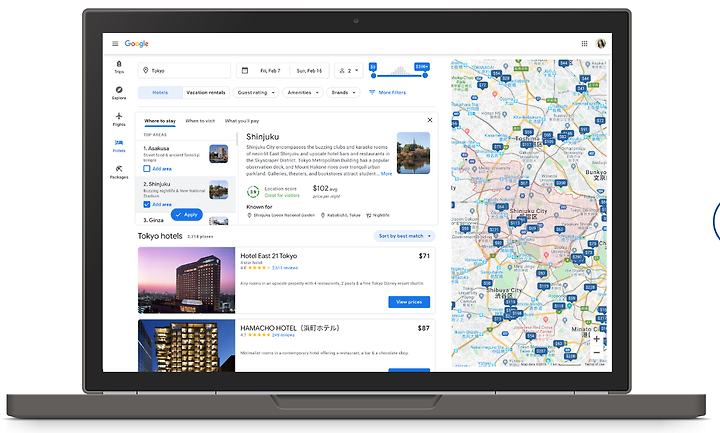This screenshot has width=720, height=433.
Task: Zoom out on the map
Action: pyautogui.click(x=596, y=353)
